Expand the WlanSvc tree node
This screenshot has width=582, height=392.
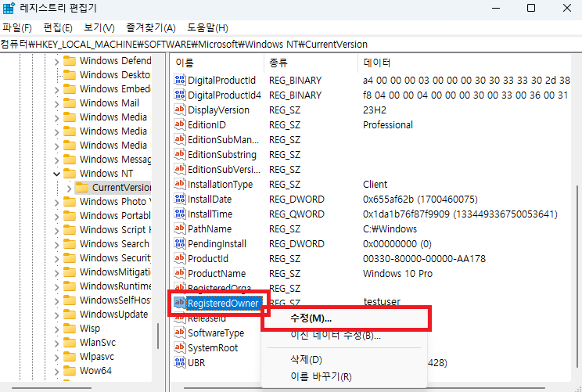[x=56, y=343]
